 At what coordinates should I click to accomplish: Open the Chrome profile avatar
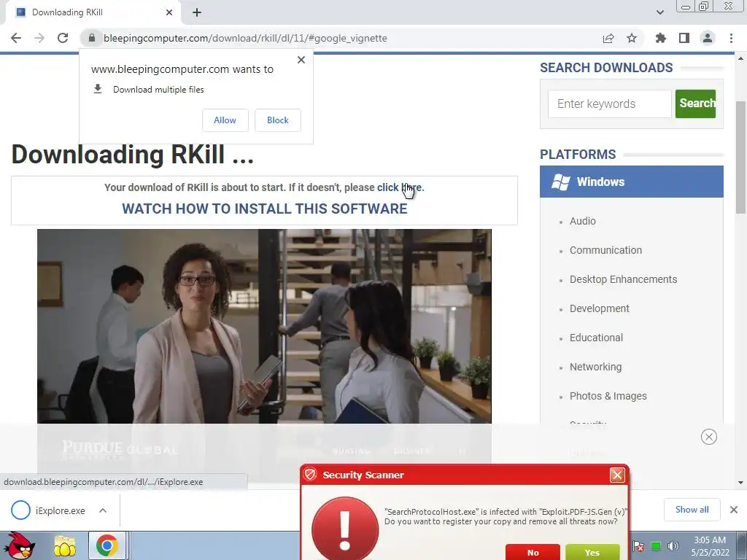[708, 38]
